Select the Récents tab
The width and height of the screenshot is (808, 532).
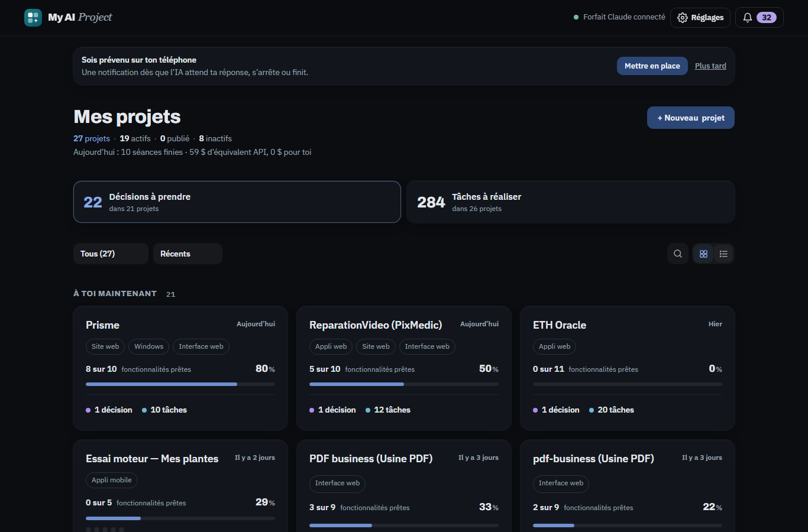tap(188, 254)
